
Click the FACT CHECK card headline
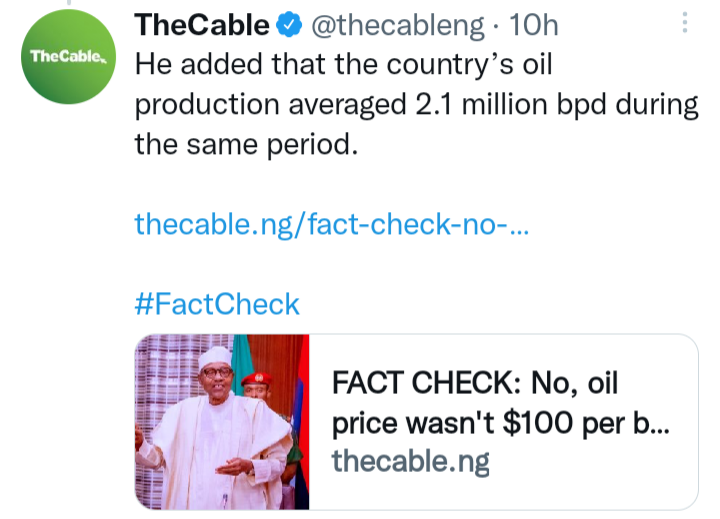click(x=486, y=383)
